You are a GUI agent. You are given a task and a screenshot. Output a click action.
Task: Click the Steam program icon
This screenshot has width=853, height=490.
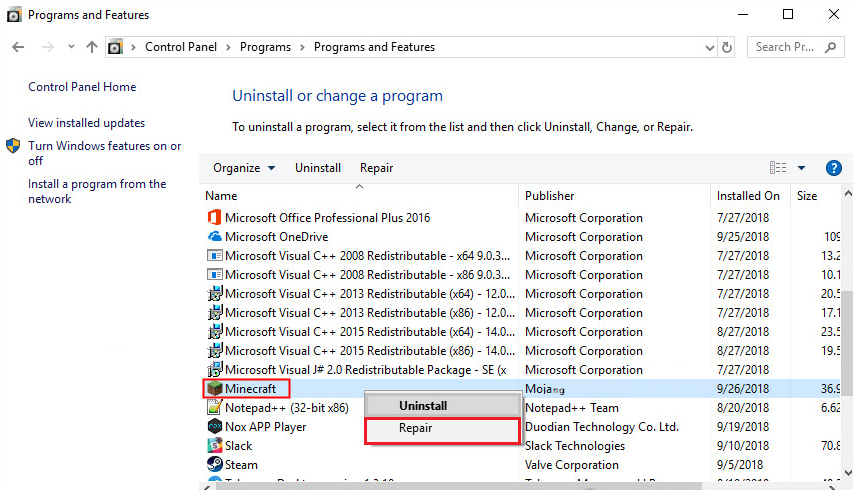coord(215,464)
